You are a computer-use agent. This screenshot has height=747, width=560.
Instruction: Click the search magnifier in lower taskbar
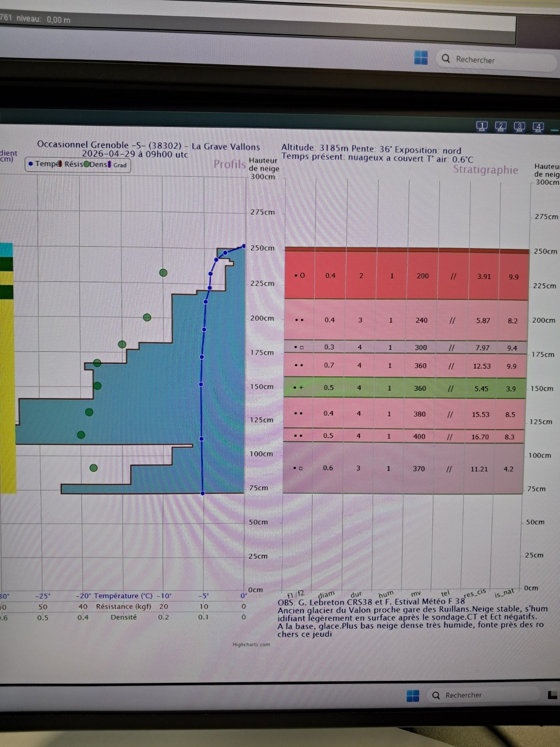(436, 696)
